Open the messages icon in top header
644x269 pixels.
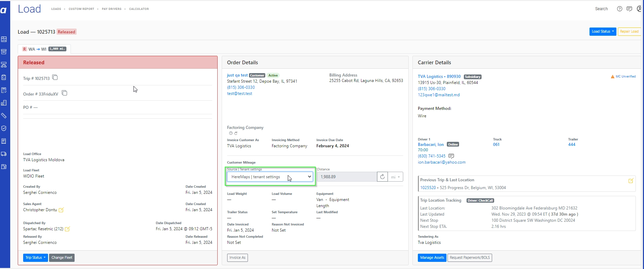[629, 9]
